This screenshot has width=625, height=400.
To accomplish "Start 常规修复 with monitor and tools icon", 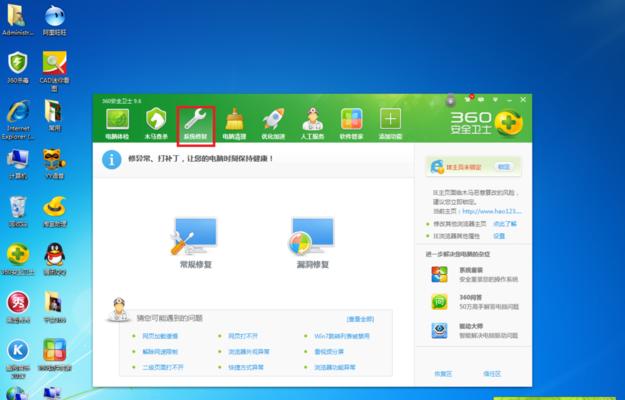I will tap(195, 242).
